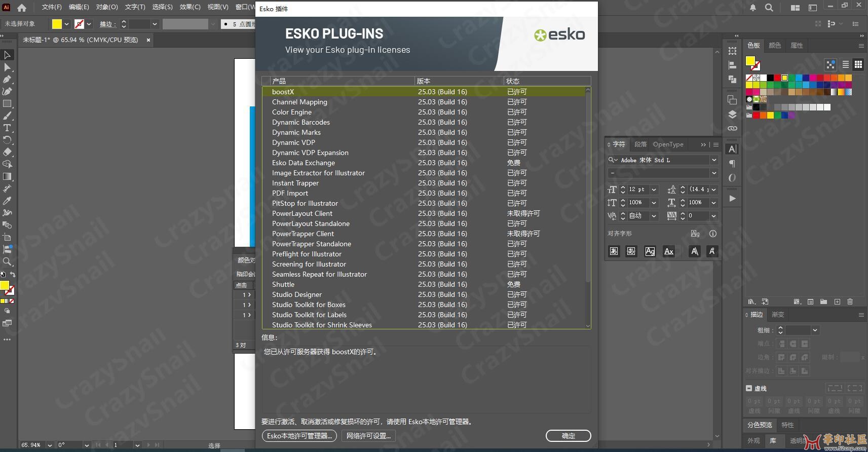Image resolution: width=868 pixels, height=452 pixels.
Task: Open the Links panel icon
Action: [732, 128]
